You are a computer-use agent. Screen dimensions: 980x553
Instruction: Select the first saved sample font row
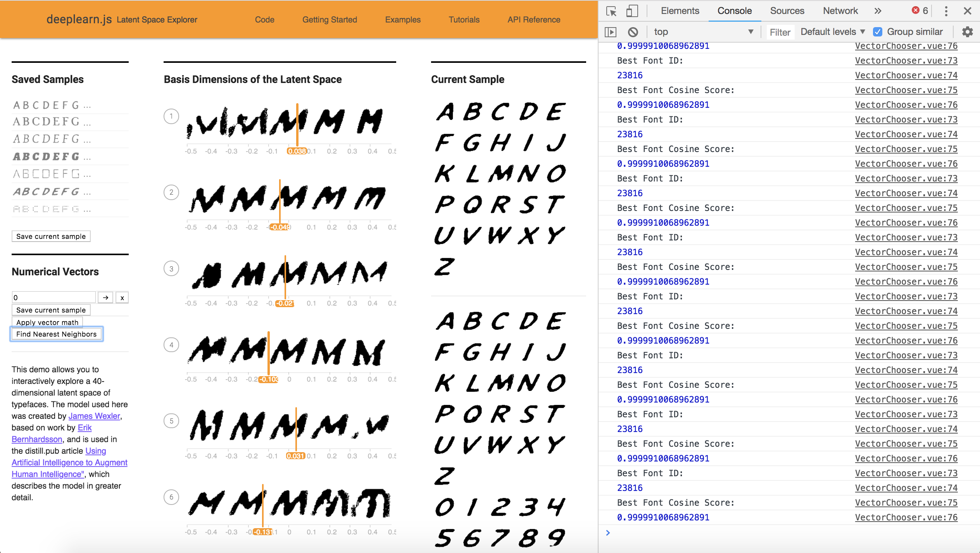[70, 105]
